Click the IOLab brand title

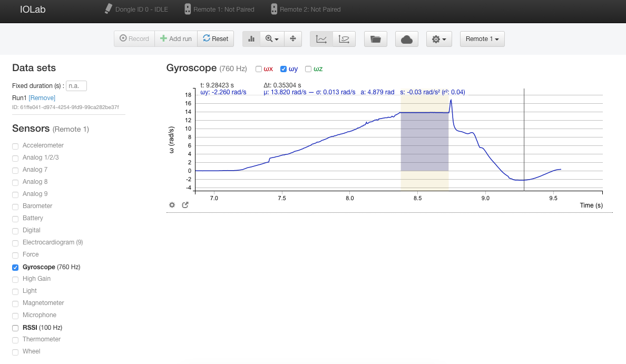(33, 9)
